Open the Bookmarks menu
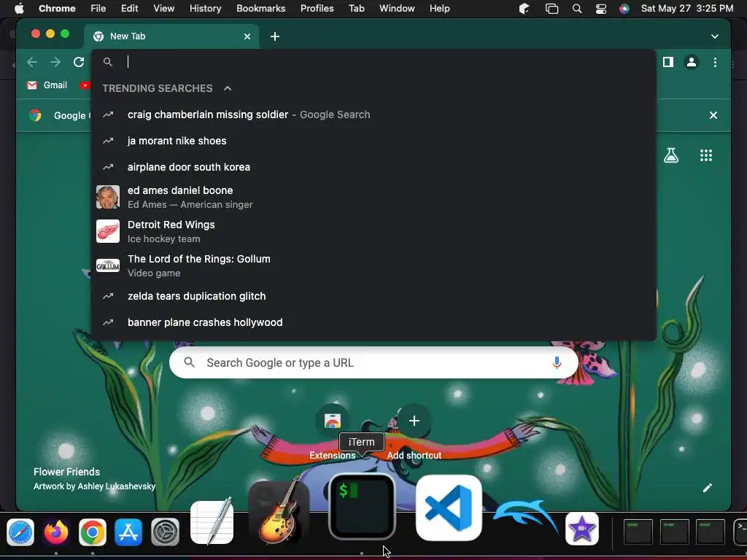747x560 pixels. (x=260, y=9)
